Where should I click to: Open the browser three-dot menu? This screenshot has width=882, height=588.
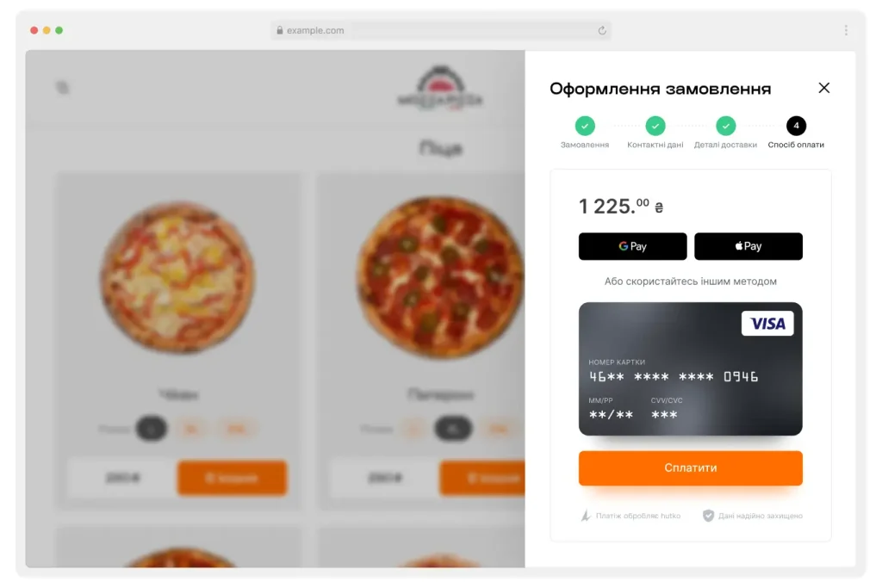[846, 30]
